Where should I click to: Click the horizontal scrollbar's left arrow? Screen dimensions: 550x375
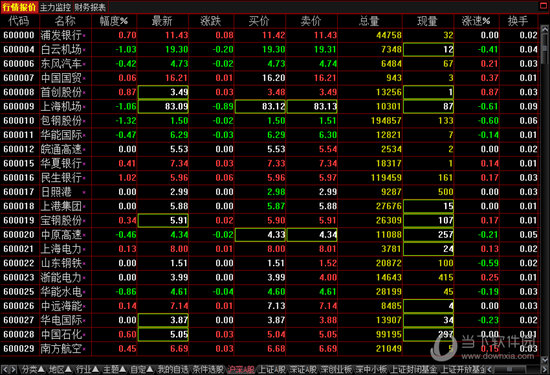pos(490,369)
